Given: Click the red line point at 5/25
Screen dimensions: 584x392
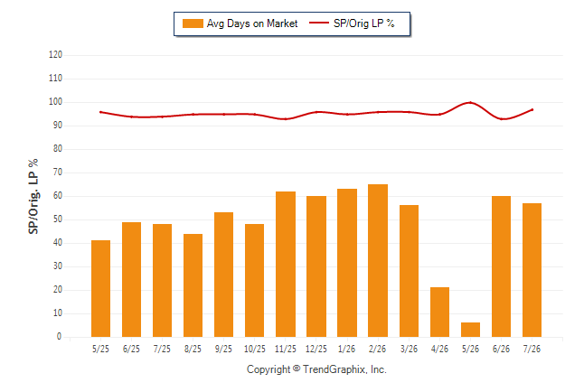Looking at the screenshot, I should (100, 112).
